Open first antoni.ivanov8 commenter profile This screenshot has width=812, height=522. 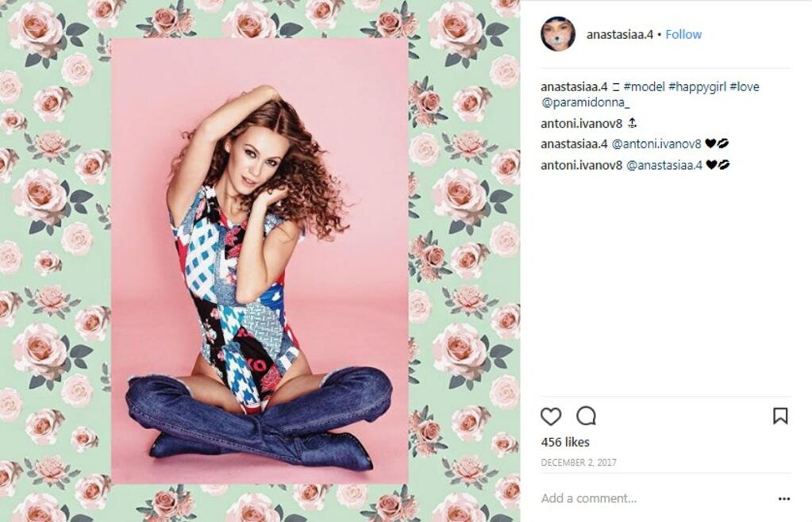pyautogui.click(x=581, y=123)
